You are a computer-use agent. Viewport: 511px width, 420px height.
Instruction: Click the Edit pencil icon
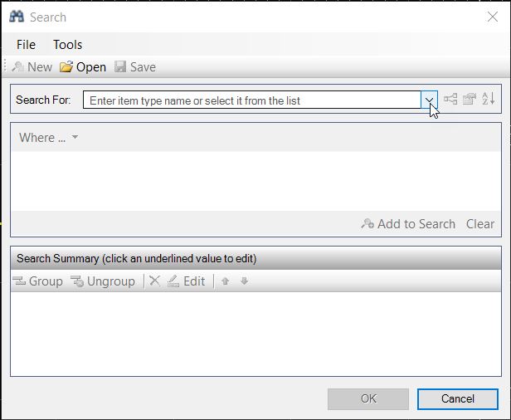(x=173, y=281)
